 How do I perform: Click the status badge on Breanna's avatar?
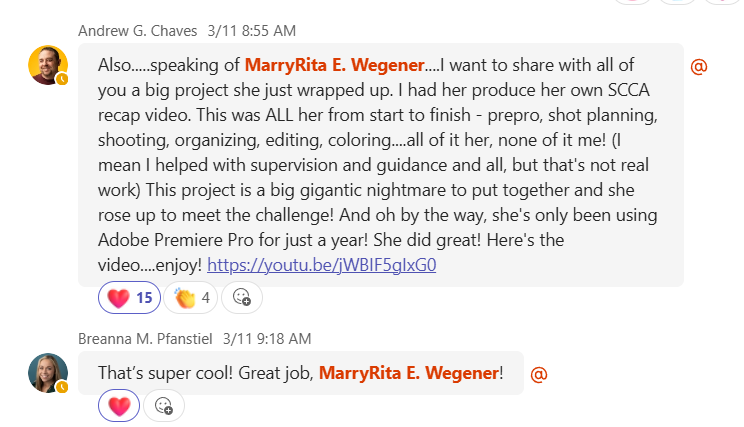pos(62,386)
